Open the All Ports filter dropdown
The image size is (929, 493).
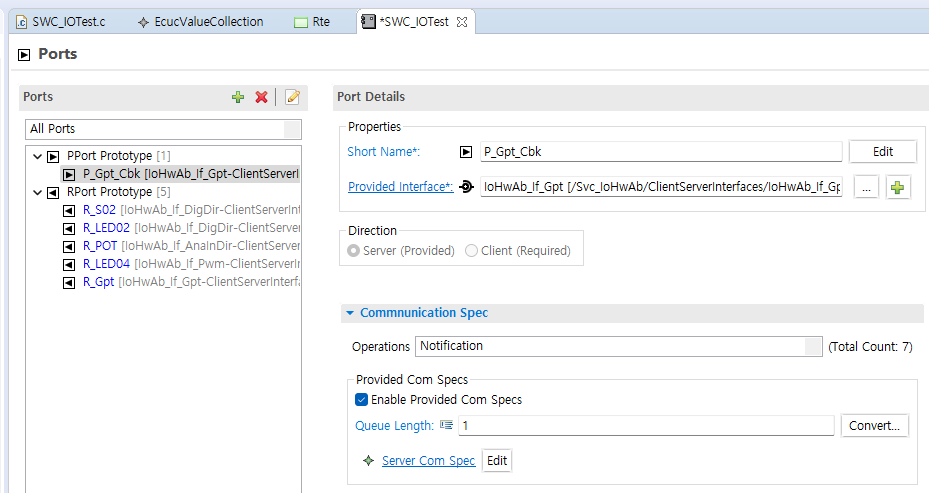coord(292,129)
